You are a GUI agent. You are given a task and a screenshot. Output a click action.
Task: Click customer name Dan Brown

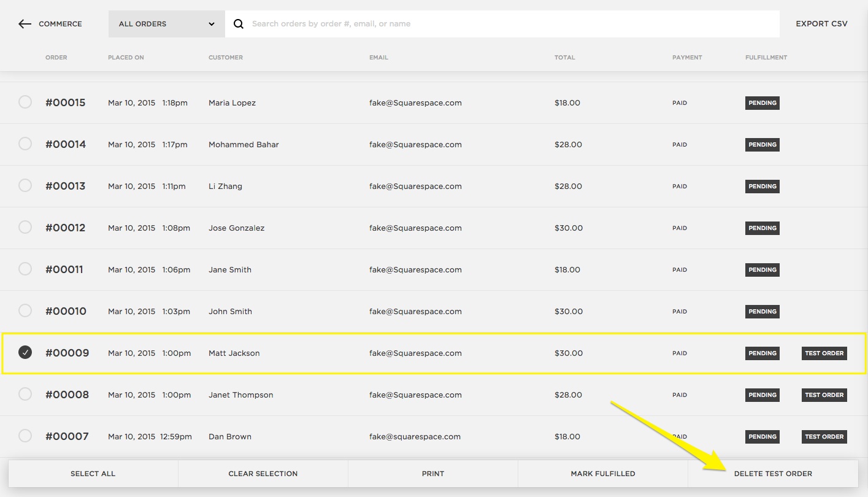pos(230,437)
